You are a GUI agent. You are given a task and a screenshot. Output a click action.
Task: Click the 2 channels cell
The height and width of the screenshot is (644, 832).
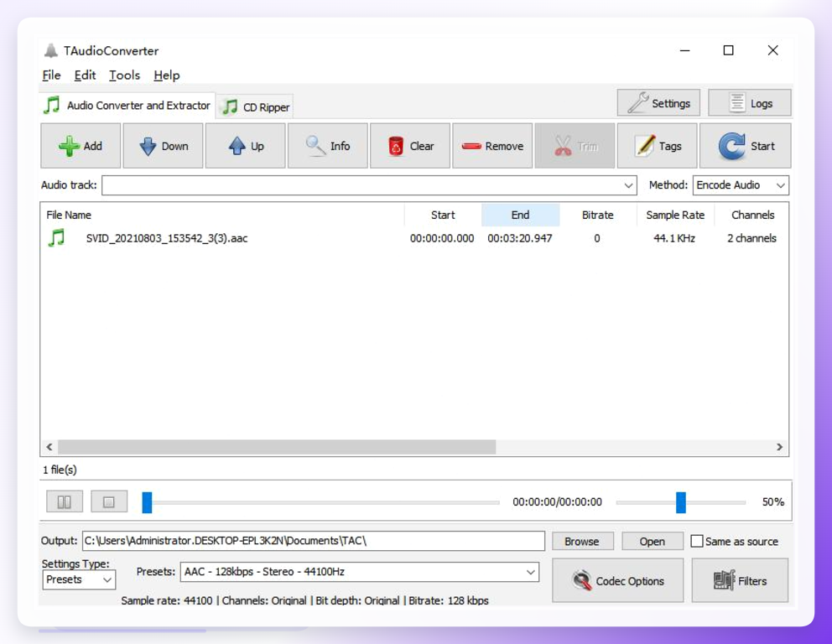coord(751,238)
